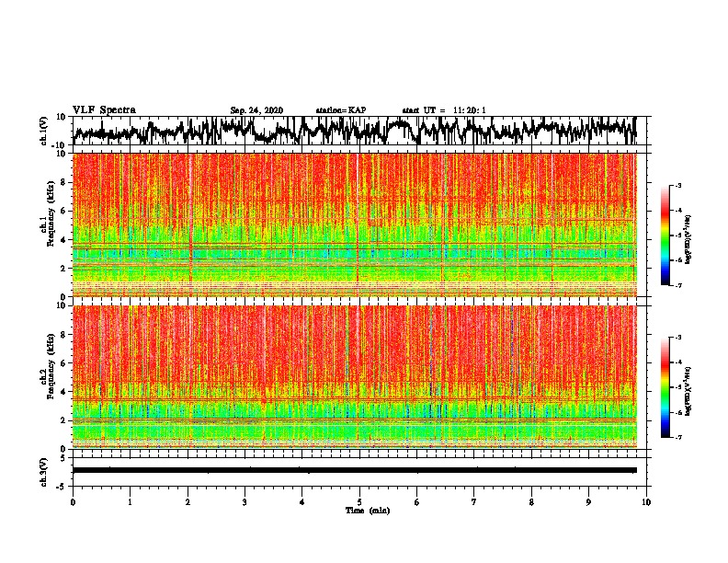Click the ch.1 color scale log(PSD) label
Viewport: 728px width, 563px height.
688,239
